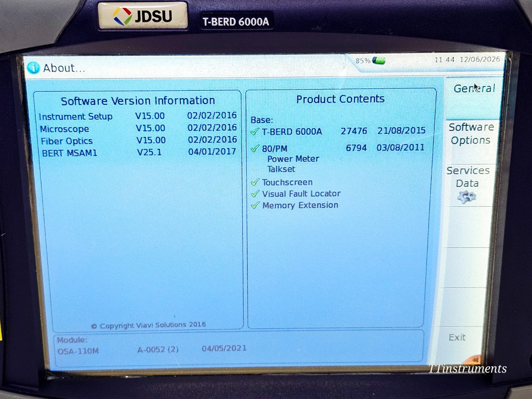Viewport: 532px width, 399px height.
Task: Click serial number 6794
Action: (x=356, y=148)
